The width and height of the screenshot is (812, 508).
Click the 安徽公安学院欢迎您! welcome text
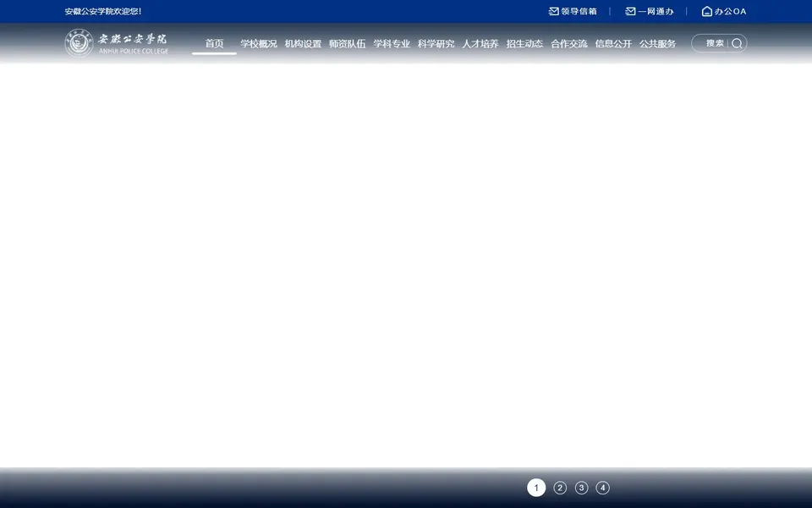(103, 11)
